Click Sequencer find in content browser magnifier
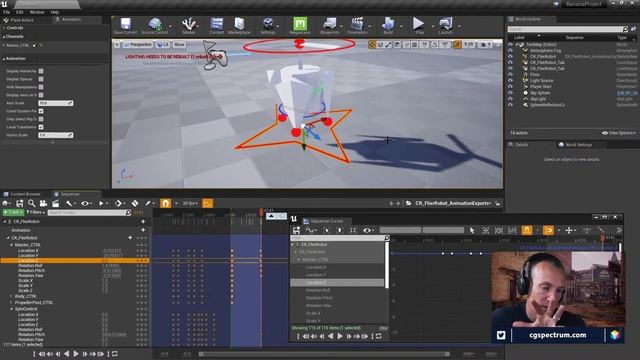This screenshot has height=360, width=640. (31, 203)
